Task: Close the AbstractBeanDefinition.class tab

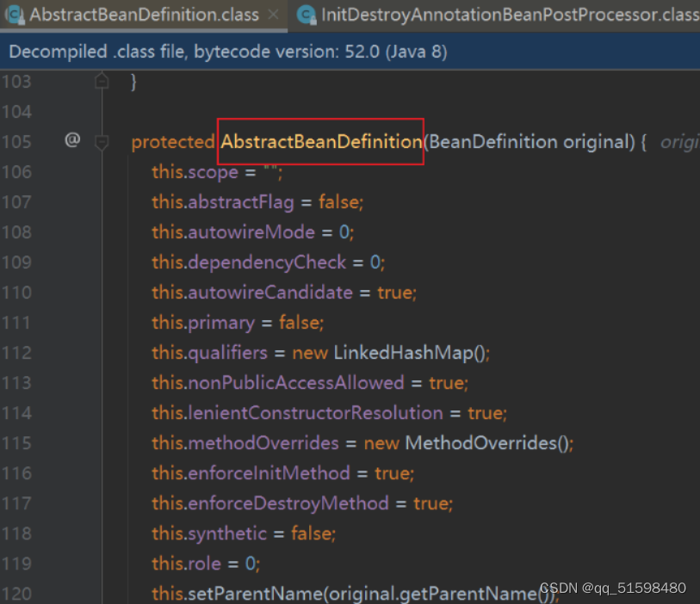Action: pos(273,15)
